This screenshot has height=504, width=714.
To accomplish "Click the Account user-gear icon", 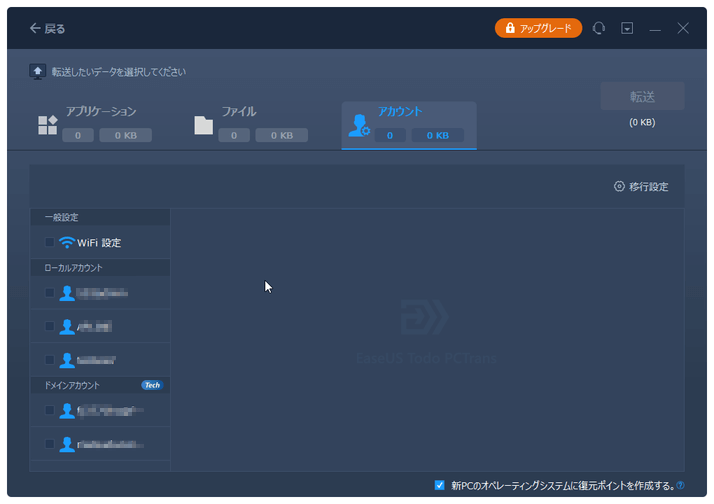I will point(358,125).
